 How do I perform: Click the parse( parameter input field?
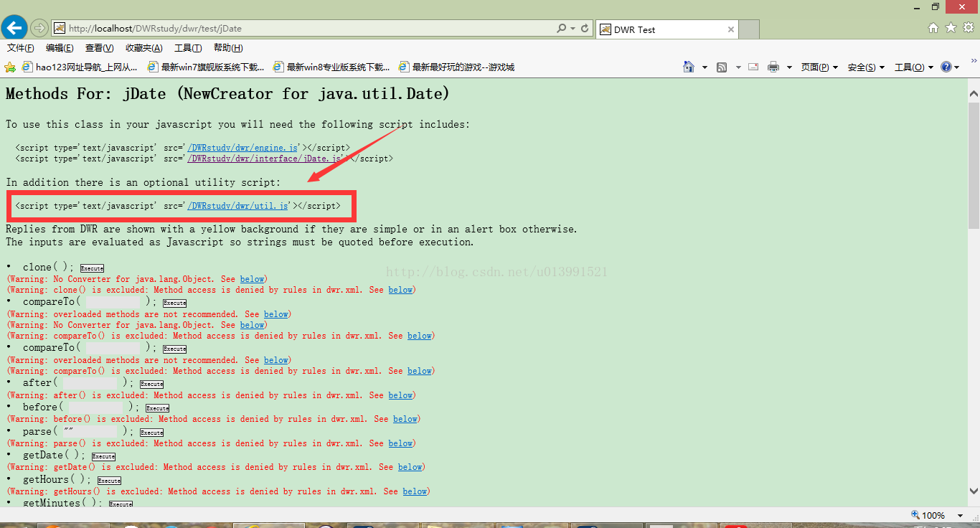[x=90, y=432]
